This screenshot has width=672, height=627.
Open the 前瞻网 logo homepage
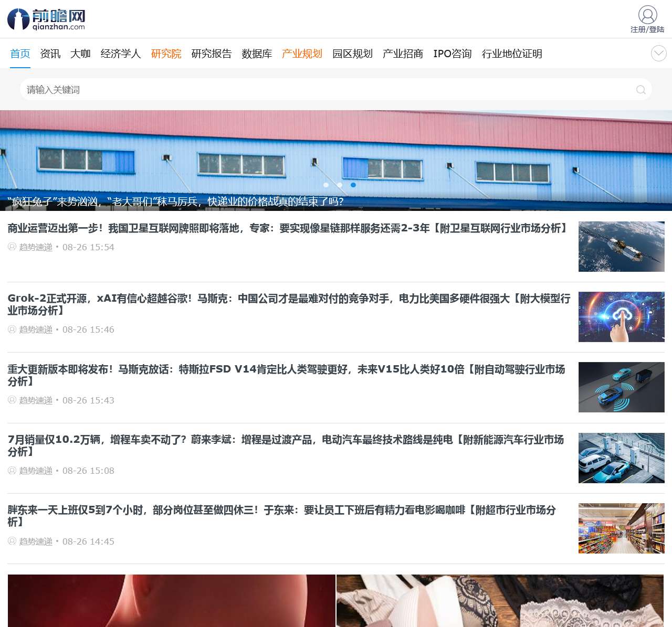pos(46,19)
